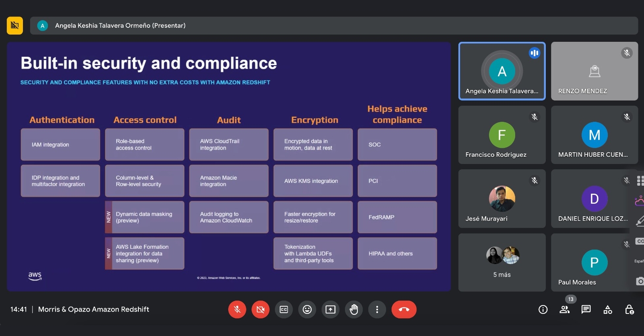
Task: Click the 'PCI' compliance box
Action: pyautogui.click(x=397, y=181)
